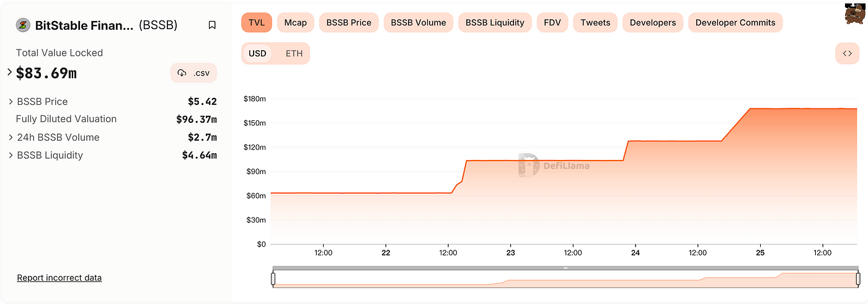The height and width of the screenshot is (305, 868).
Task: Open the Report incorrect data link
Action: coord(60,278)
